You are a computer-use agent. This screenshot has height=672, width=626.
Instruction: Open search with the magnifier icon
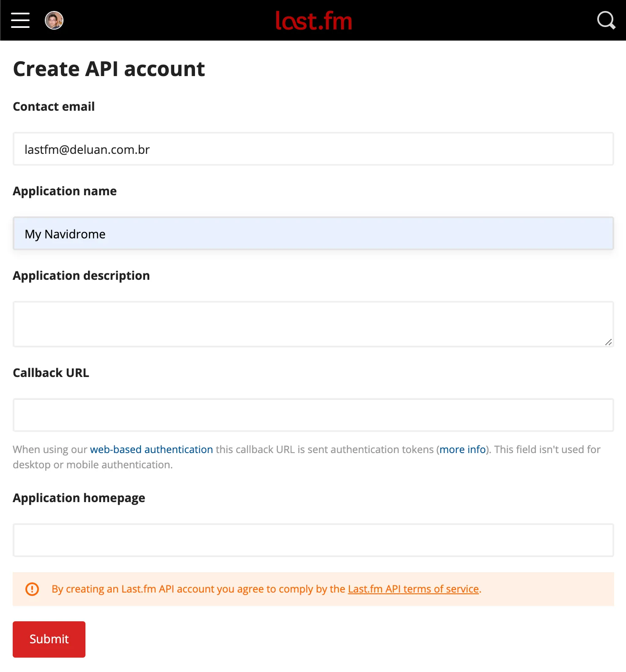pos(606,20)
